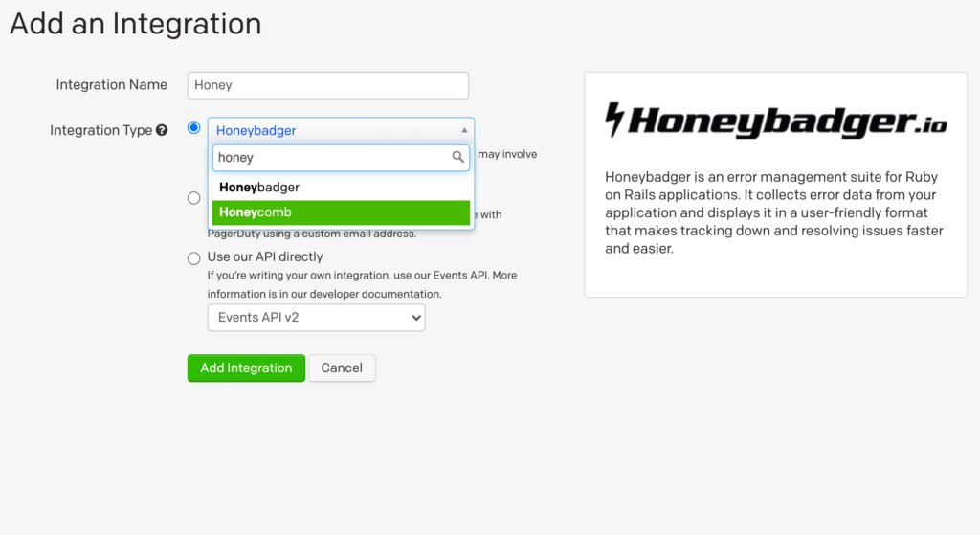Click the magnifier icon in the search box
The image size is (980, 535).
pyautogui.click(x=458, y=158)
